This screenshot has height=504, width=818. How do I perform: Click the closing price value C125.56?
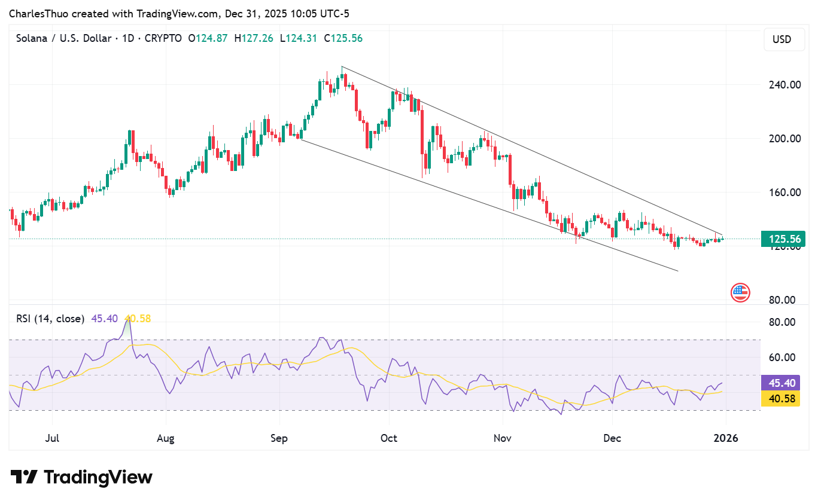point(343,38)
